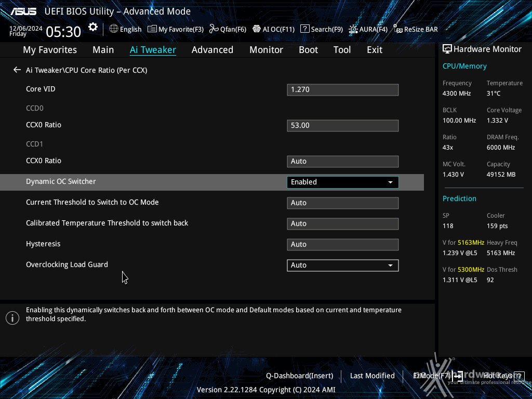Screen dimensions: 532x399
Task: Click the Overclocking Load Guard label
Action: point(67,264)
